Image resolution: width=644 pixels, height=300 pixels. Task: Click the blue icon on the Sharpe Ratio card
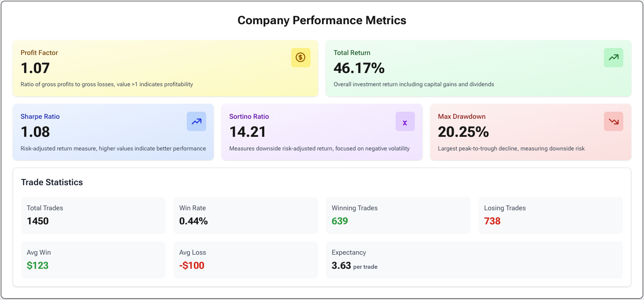click(x=196, y=121)
